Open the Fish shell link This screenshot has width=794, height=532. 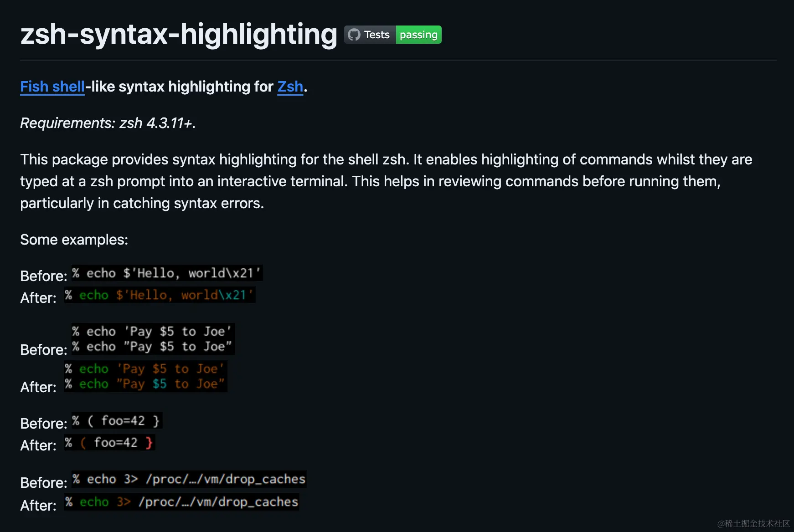[x=52, y=87]
